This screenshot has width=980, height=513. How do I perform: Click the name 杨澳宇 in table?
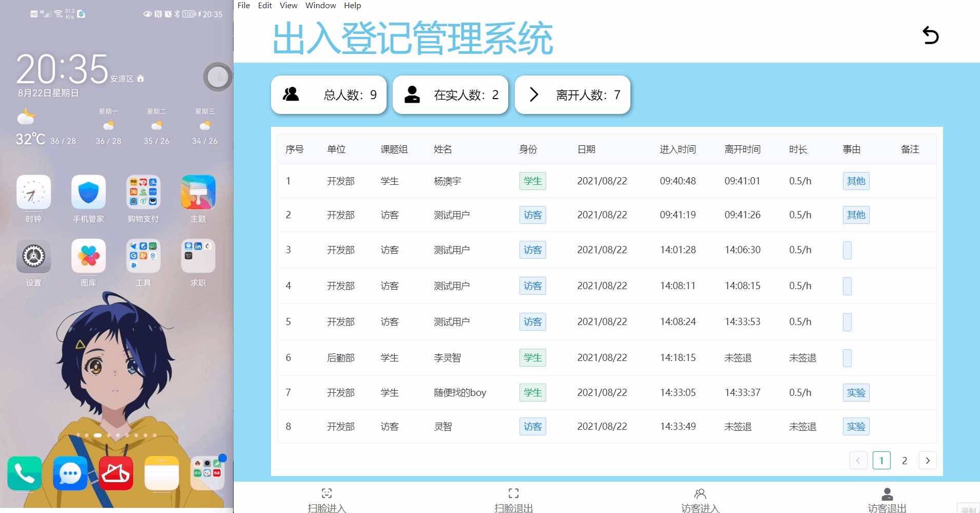(x=447, y=181)
